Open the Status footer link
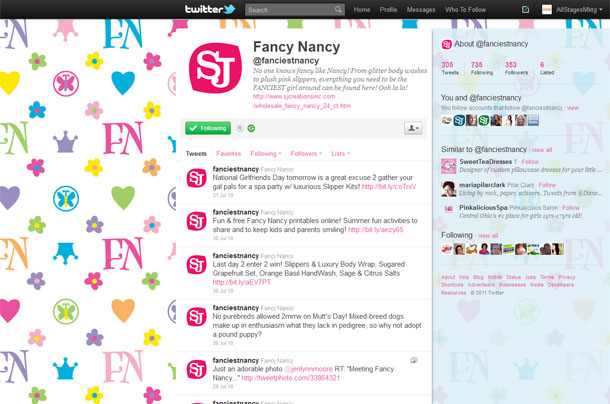This screenshot has width=610, height=404. point(513,277)
